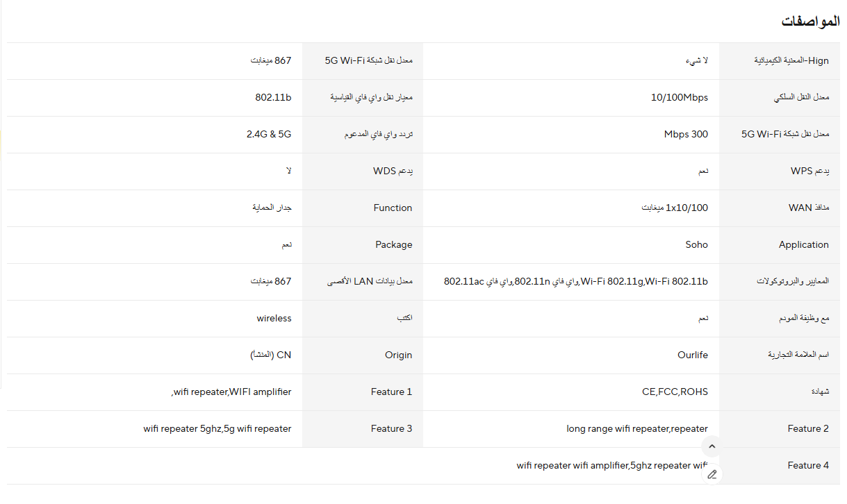Select the wireless type value
The width and height of the screenshot is (847, 504).
click(x=274, y=319)
